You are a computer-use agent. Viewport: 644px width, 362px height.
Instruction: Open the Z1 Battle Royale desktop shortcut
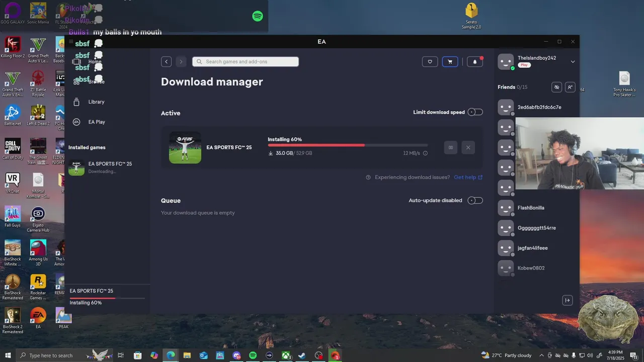(x=38, y=83)
